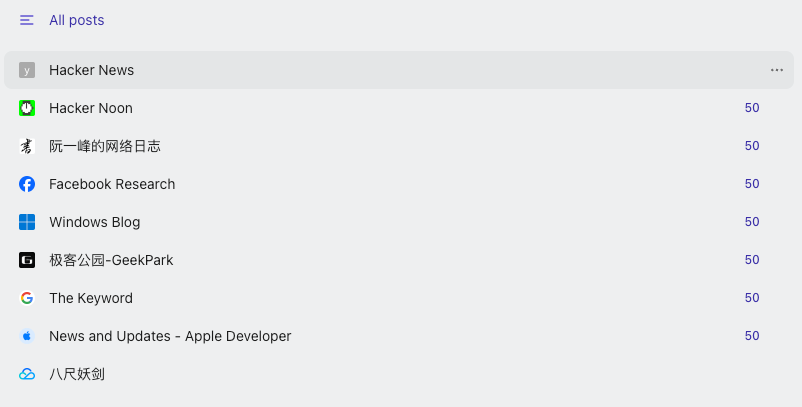Open the Hacker News three-dot menu
The width and height of the screenshot is (802, 407).
coord(777,70)
